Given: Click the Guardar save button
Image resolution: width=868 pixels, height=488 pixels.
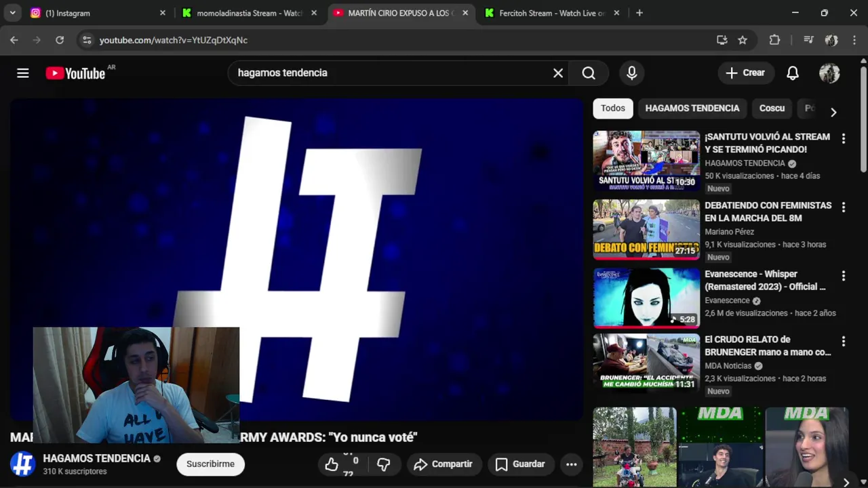Looking at the screenshot, I should pos(520,464).
